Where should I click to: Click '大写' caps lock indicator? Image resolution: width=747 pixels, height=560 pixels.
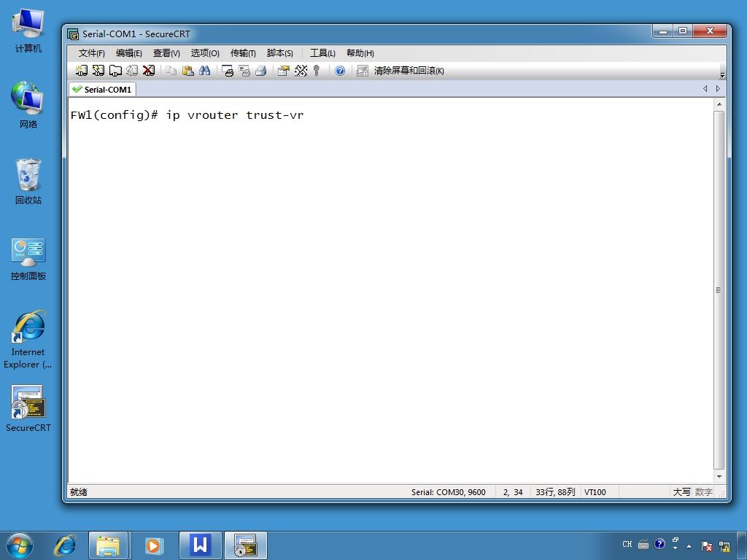coord(681,492)
